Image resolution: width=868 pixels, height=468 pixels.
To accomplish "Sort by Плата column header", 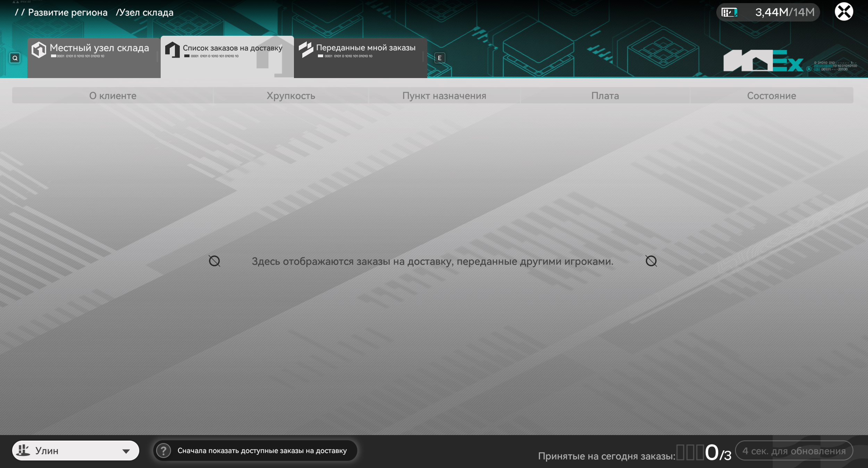I will coord(605,95).
